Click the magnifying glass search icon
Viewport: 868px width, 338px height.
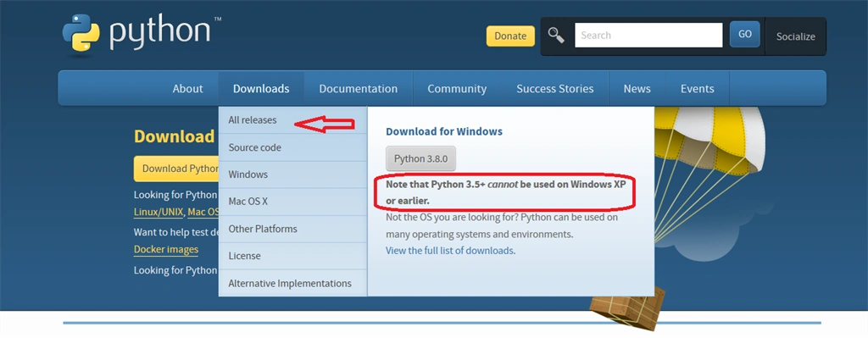[x=556, y=36]
